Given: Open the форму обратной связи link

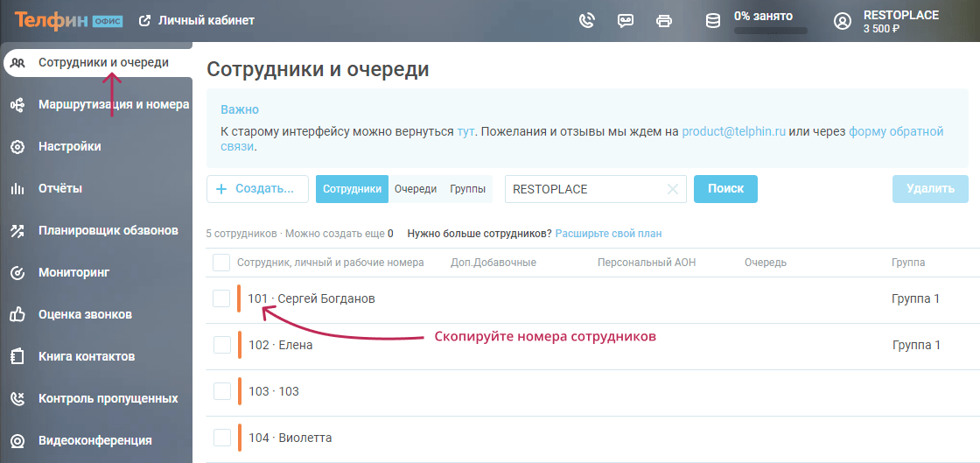Looking at the screenshot, I should (x=896, y=132).
